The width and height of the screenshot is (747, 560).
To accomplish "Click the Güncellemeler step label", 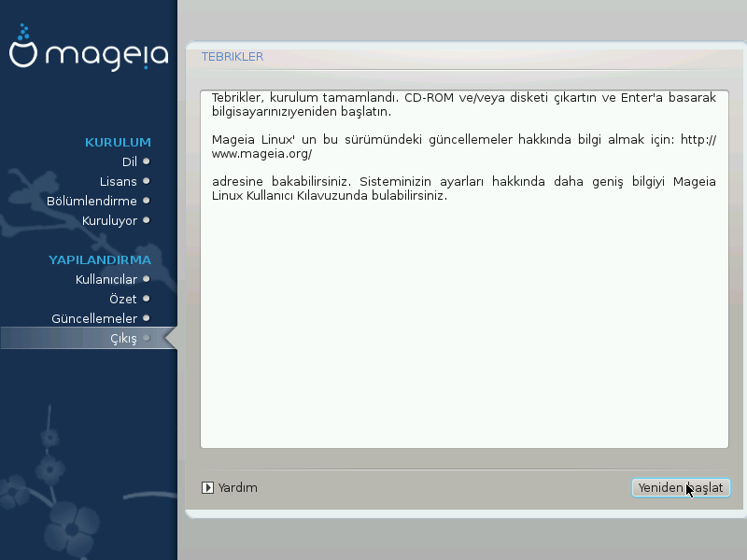I will point(94,318).
